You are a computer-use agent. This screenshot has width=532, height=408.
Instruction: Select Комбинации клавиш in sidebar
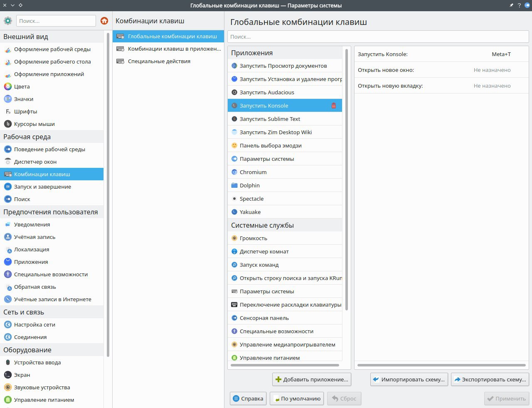point(52,174)
